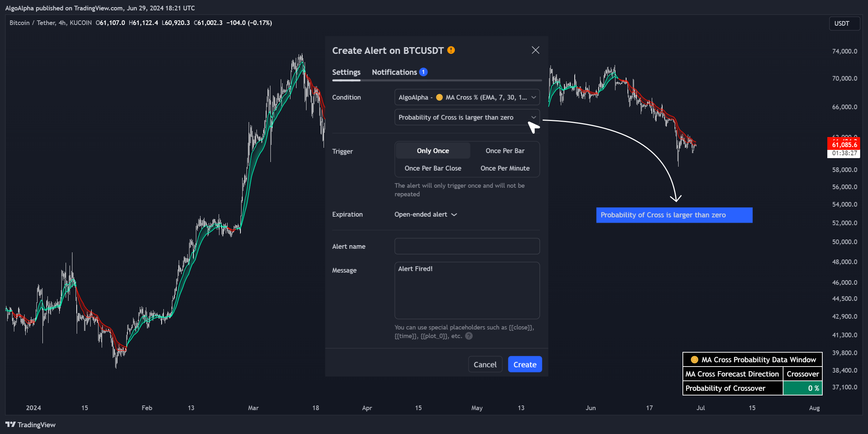Expand the Open-ended alert expiration menu
Screen dimensions: 868x434
pos(426,214)
